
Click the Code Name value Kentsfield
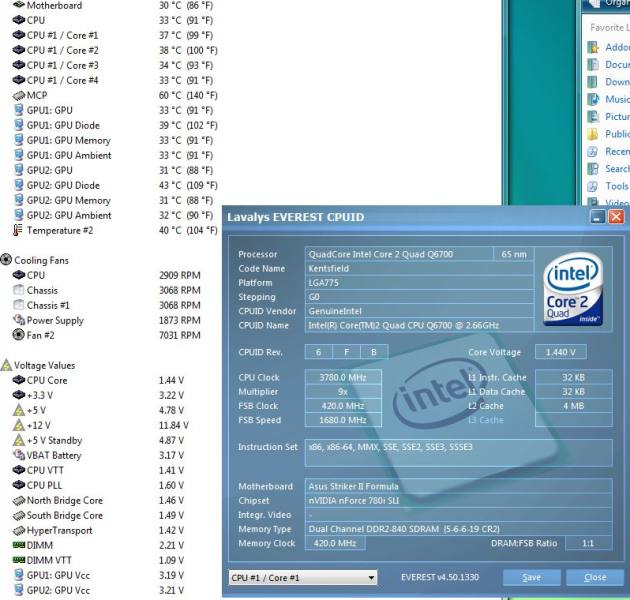click(x=419, y=268)
